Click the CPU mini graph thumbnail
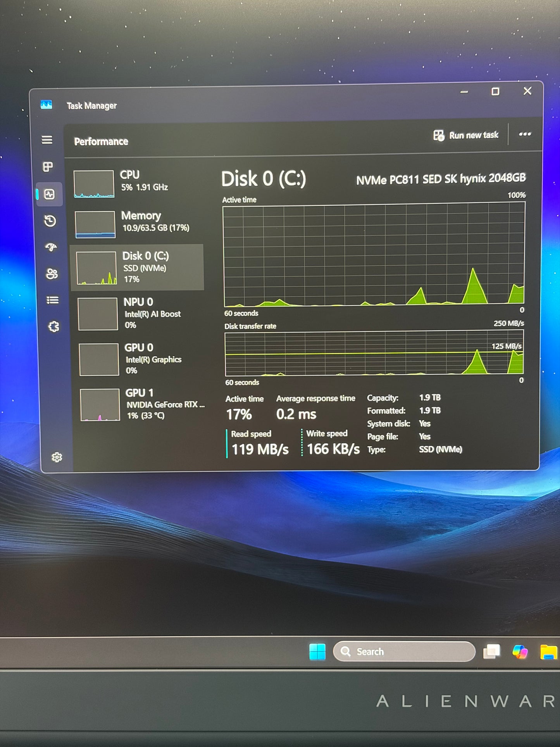The image size is (560, 747). click(94, 184)
